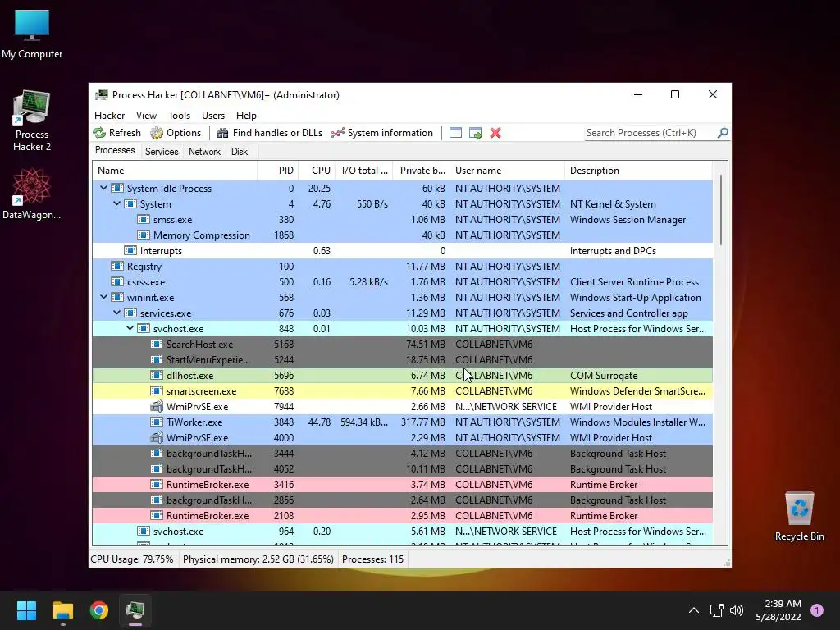Select backgroundTaskHost row PID 4052
The image size is (840, 630).
pos(403,468)
